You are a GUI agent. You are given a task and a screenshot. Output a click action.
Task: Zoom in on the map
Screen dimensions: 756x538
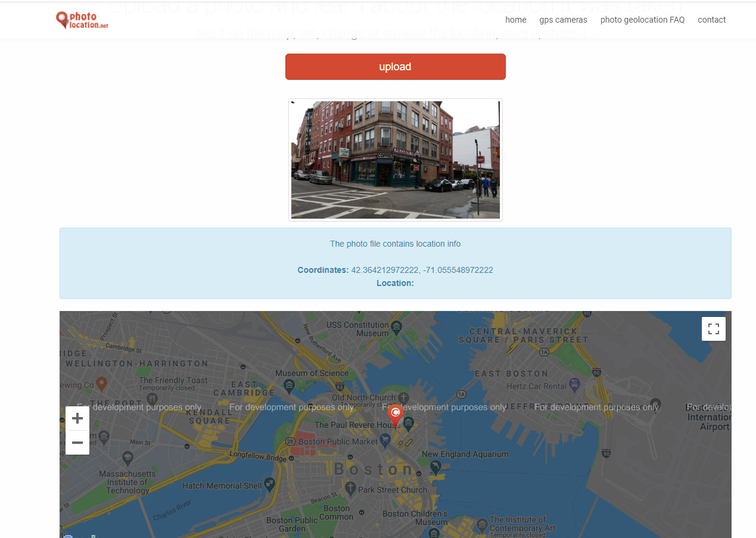77,418
